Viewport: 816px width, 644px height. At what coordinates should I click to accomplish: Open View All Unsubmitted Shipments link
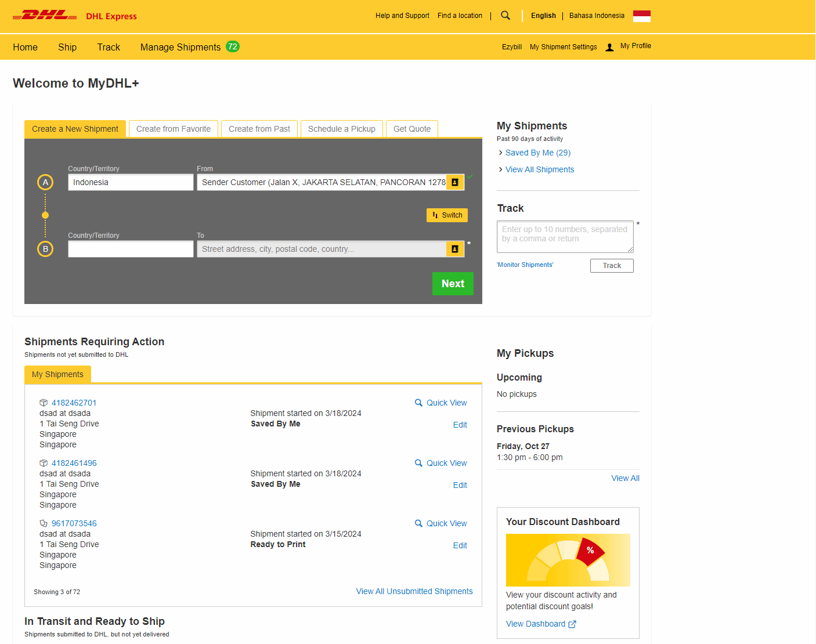pyautogui.click(x=414, y=591)
